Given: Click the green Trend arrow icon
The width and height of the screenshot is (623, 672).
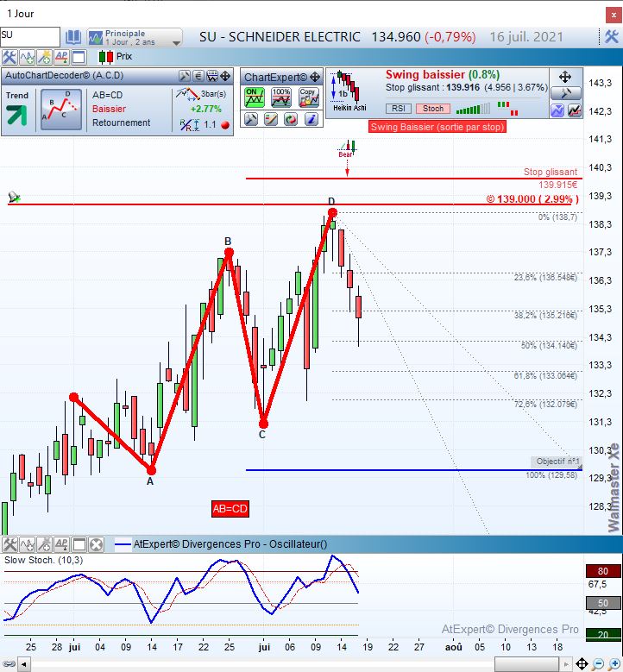Looking at the screenshot, I should 16,115.
